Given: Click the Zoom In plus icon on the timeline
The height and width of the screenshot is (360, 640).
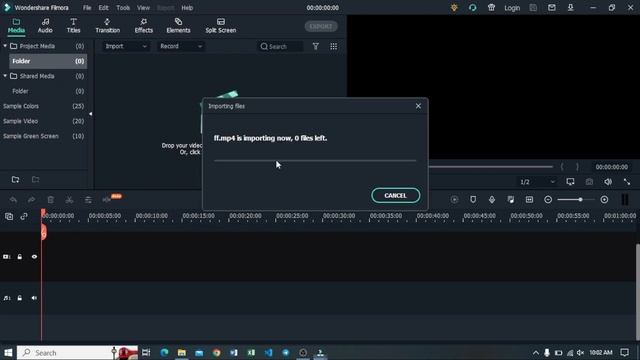Looking at the screenshot, I should [x=604, y=200].
